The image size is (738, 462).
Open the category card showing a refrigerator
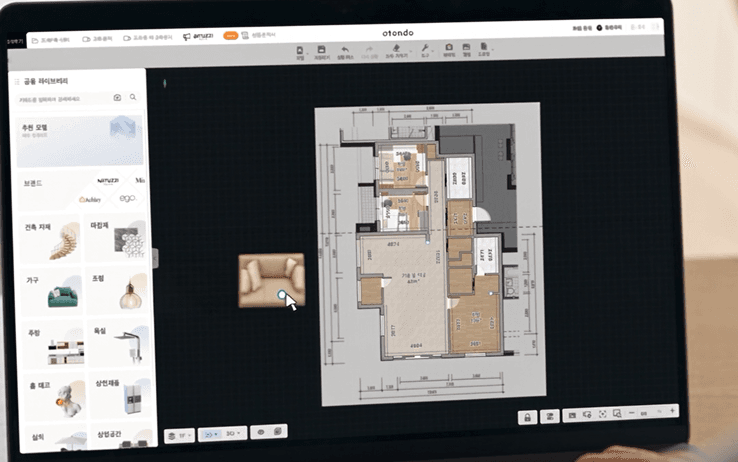coord(120,395)
